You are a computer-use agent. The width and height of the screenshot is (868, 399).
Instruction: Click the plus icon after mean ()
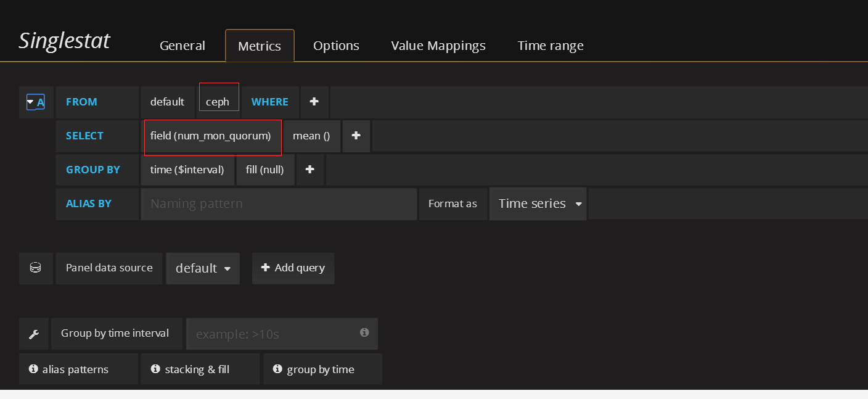(356, 136)
